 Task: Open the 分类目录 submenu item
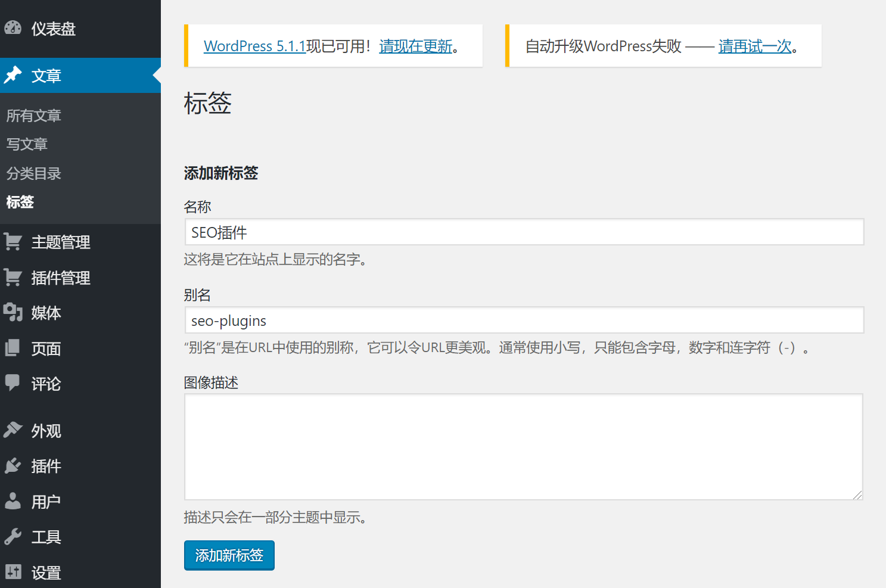point(33,173)
